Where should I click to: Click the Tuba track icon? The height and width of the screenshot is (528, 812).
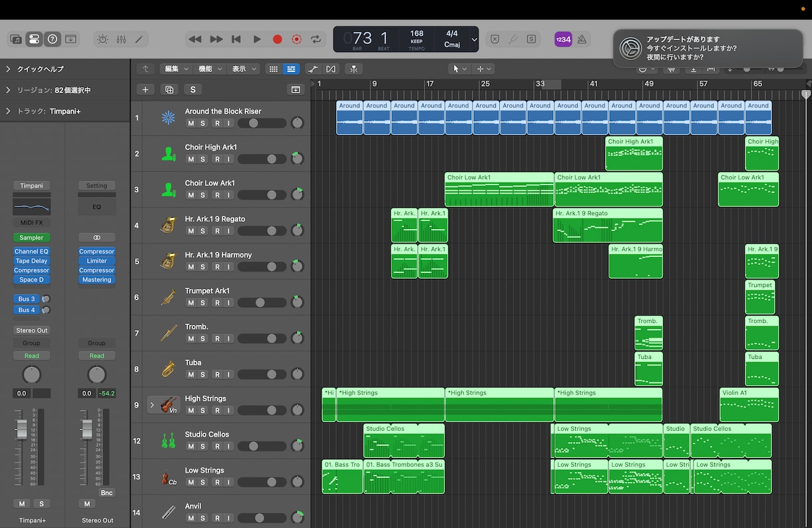[168, 369]
